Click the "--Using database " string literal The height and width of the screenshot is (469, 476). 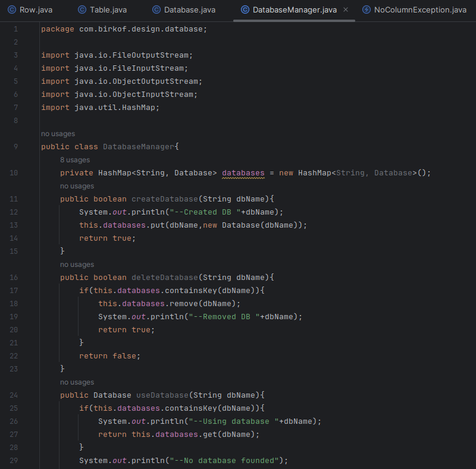coord(233,421)
